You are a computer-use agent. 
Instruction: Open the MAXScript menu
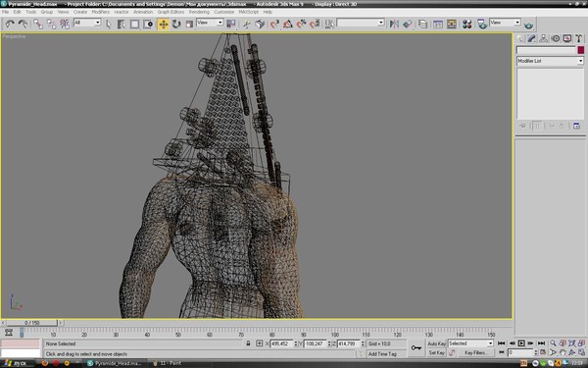click(x=248, y=12)
